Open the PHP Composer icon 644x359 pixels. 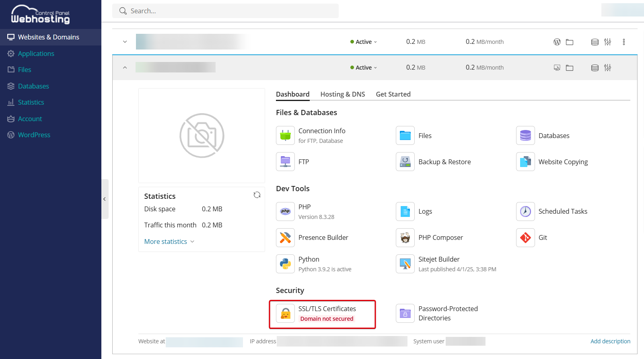[405, 238]
